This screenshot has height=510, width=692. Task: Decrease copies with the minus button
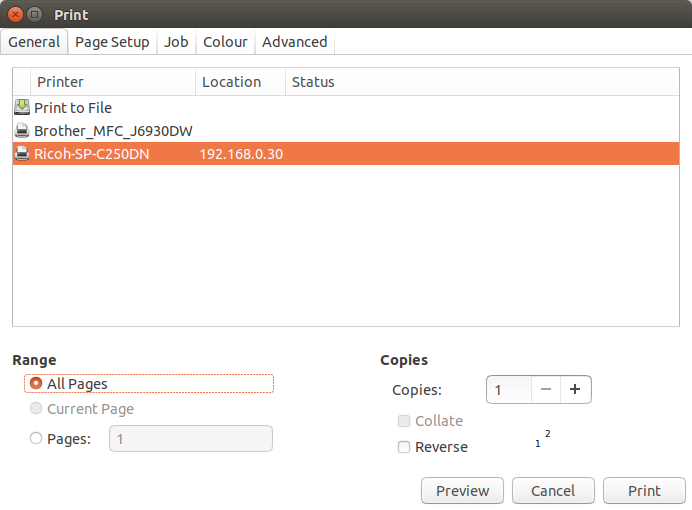coord(546,390)
